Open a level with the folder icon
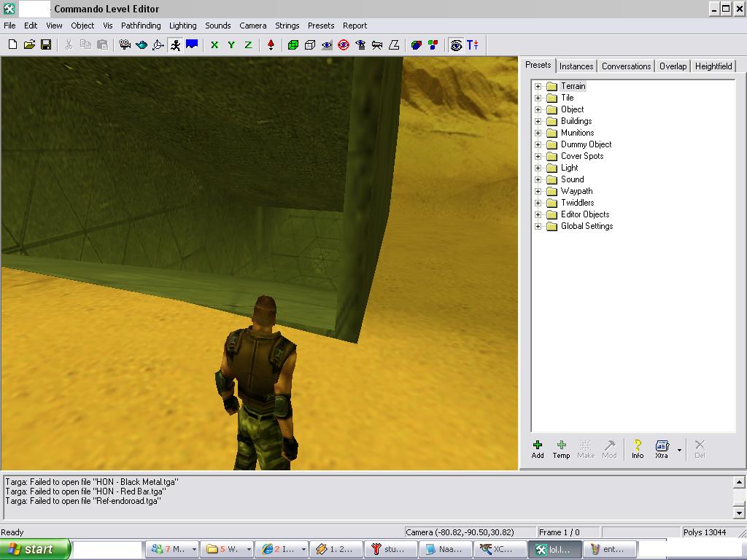The width and height of the screenshot is (747, 560). point(29,44)
